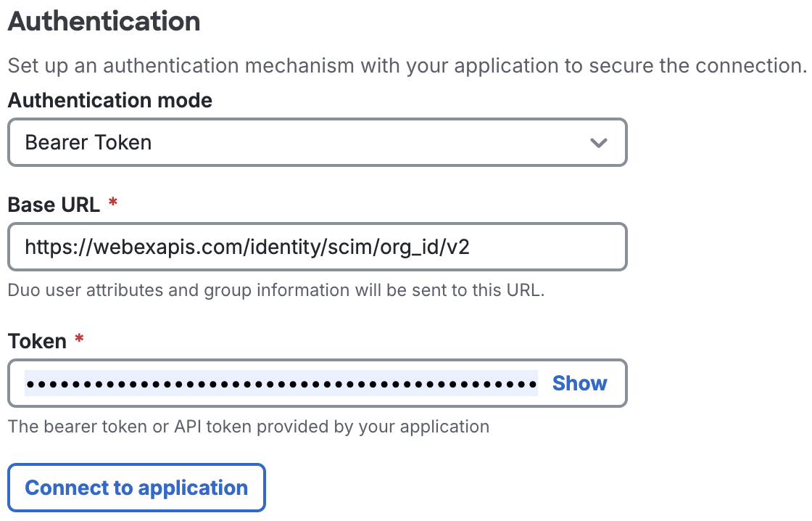Click the Authentication section heading
812x521 pixels.
pyautogui.click(x=104, y=22)
